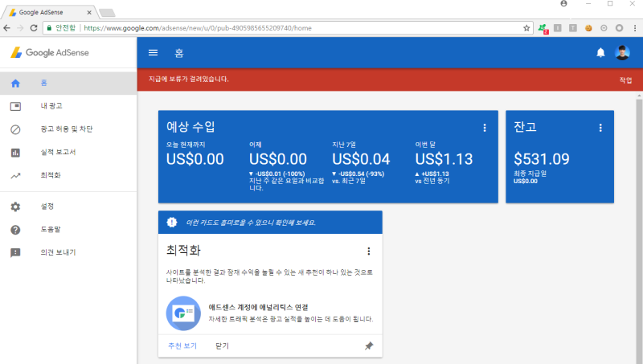Open optimization (최적화) card three-dot menu
The height and width of the screenshot is (364, 643).
369,251
